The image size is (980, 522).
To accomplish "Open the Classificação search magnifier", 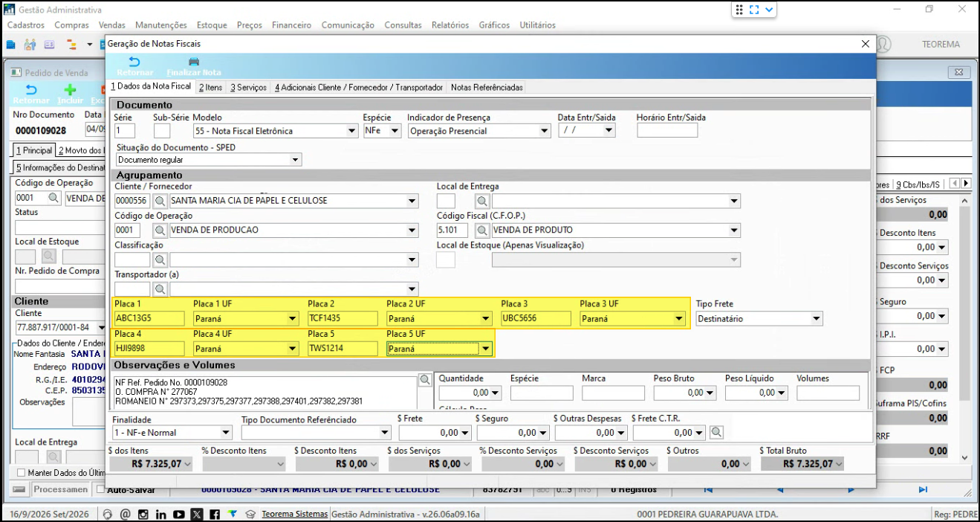I will pos(160,260).
